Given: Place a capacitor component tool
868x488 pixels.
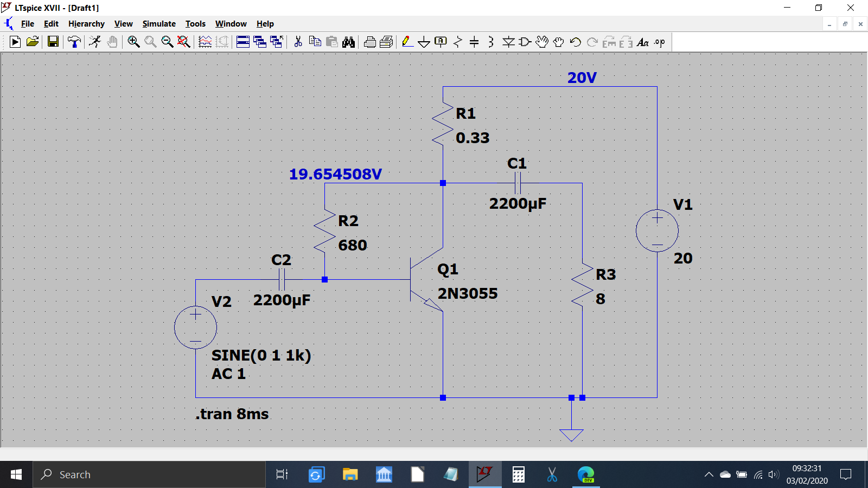Looking at the screenshot, I should [x=474, y=42].
